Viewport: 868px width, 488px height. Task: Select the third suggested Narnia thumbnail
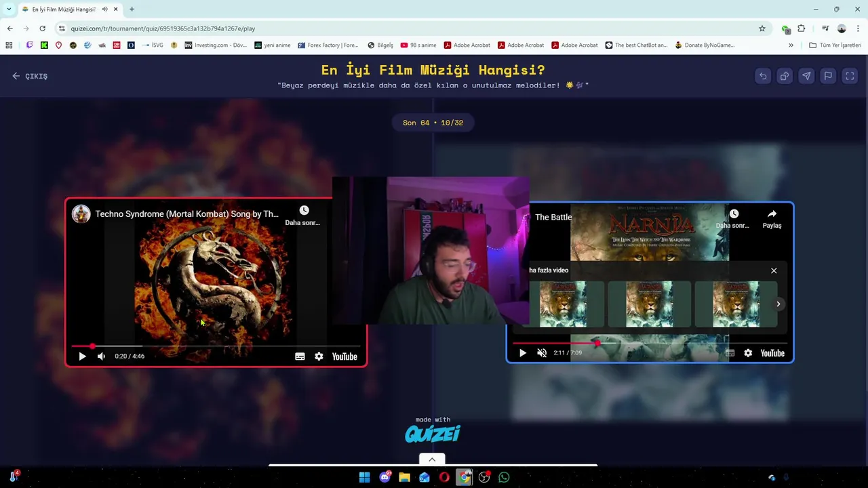coord(736,304)
